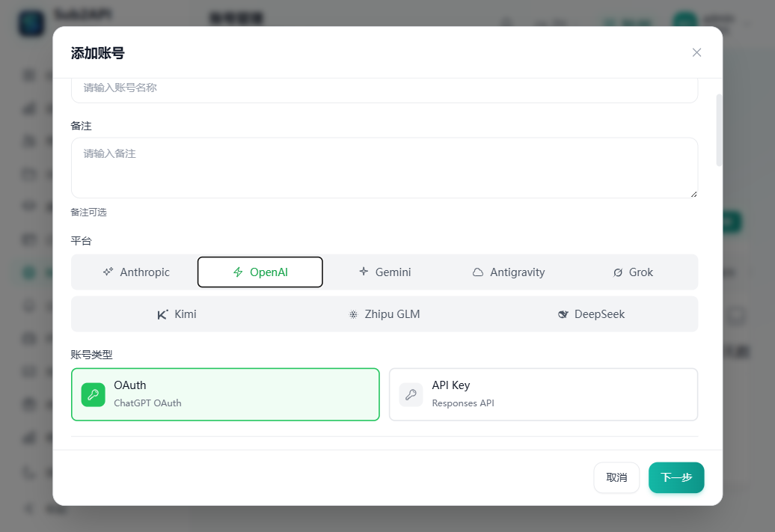Click the 添加账号 dialog title
Image resolution: width=775 pixels, height=532 pixels.
[x=97, y=53]
